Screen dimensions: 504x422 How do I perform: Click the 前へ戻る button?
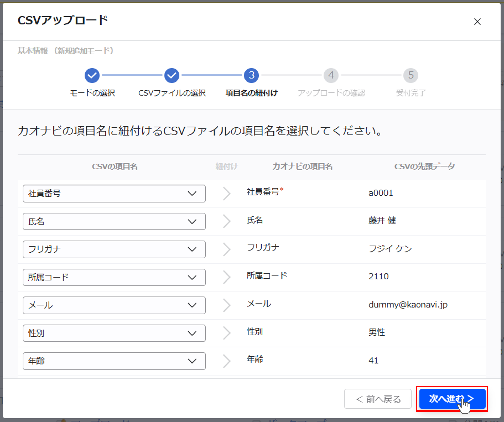[377, 399]
